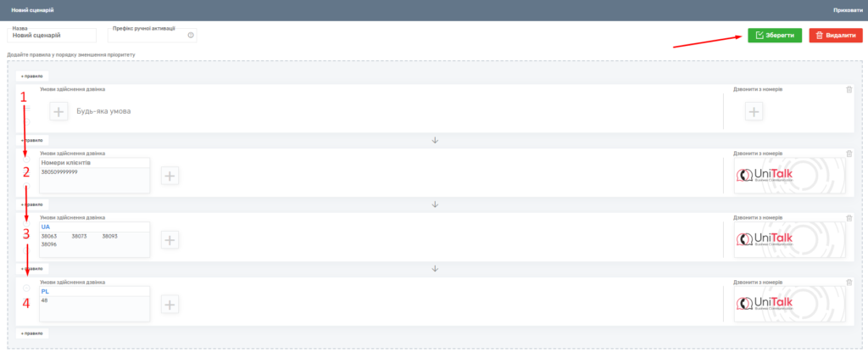Click down arrow below Будь-яка умова rule

pyautogui.click(x=435, y=139)
